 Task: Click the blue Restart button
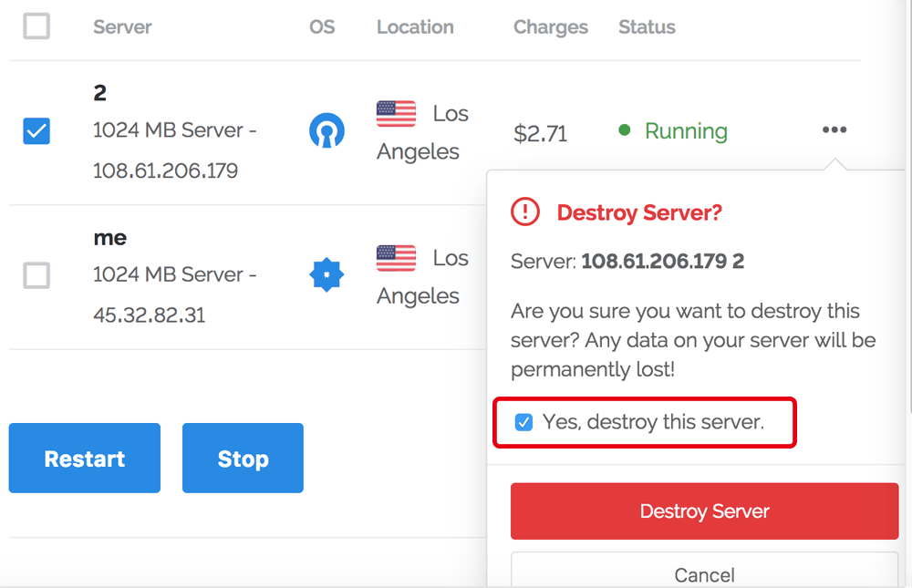click(x=85, y=458)
